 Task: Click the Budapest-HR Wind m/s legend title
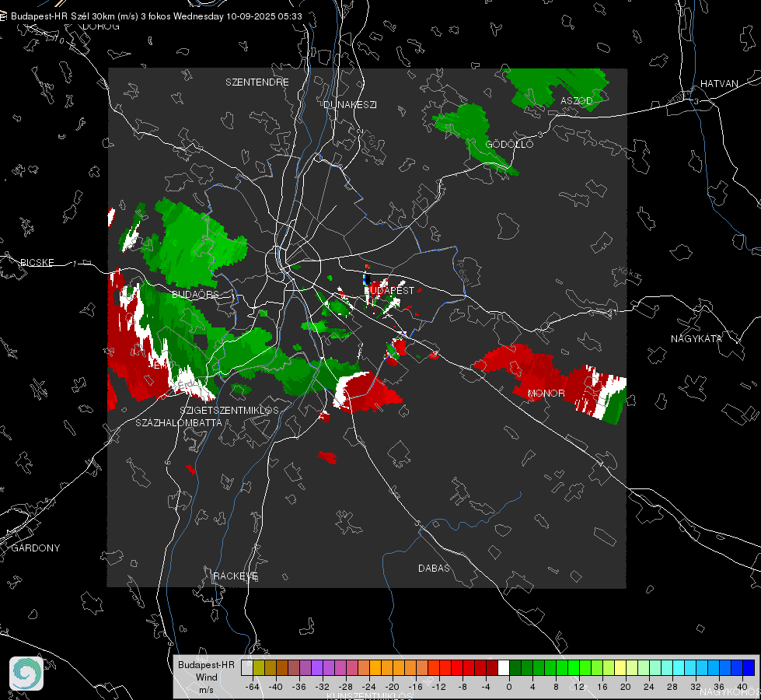point(206,677)
